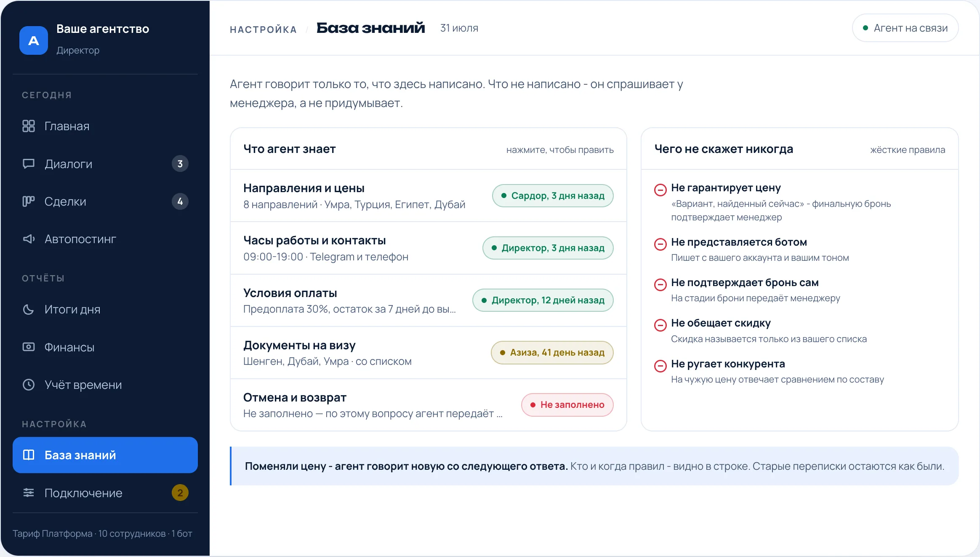Click the Директор, 3 дня назад badge
This screenshot has width=980, height=557.
point(548,248)
